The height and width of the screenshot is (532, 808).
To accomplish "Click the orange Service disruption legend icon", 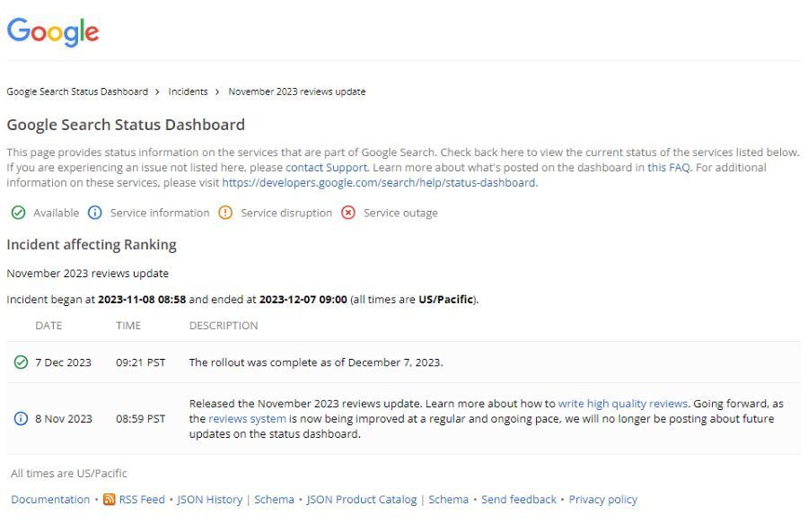I will [225, 213].
